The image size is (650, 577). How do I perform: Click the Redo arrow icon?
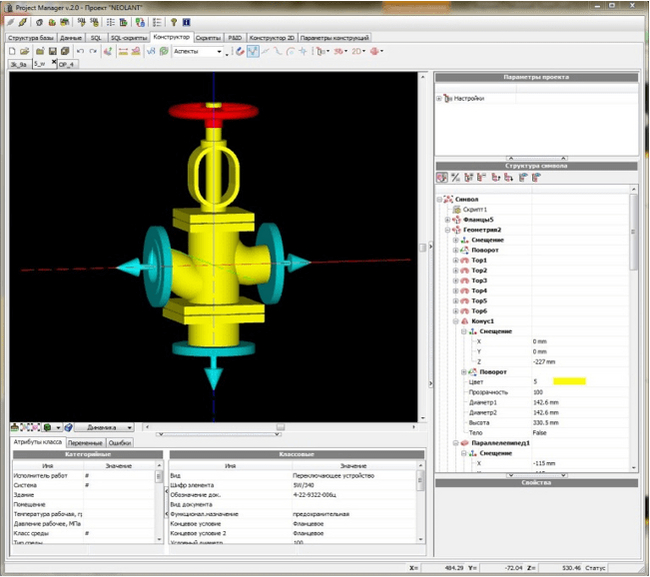pos(93,51)
